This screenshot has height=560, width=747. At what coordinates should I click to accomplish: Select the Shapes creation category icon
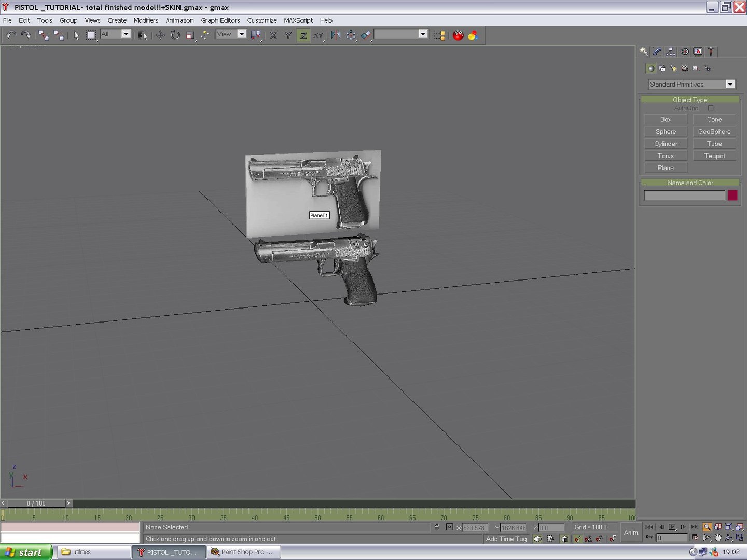(x=662, y=68)
